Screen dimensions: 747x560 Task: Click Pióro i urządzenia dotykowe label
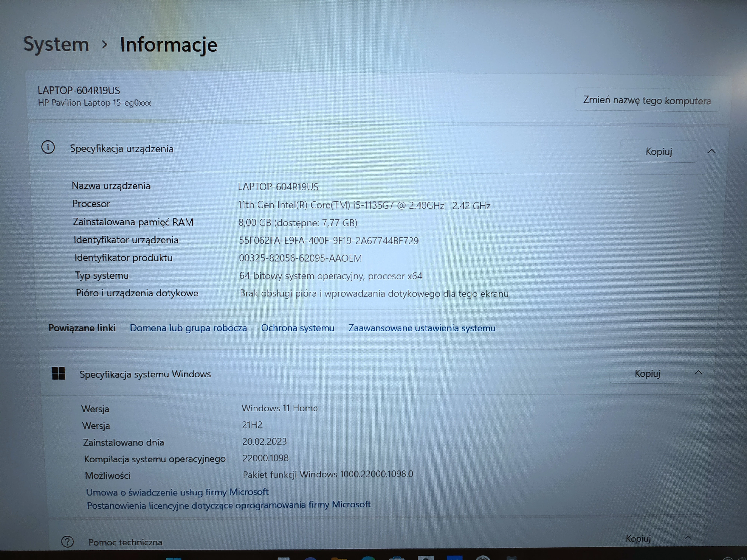pyautogui.click(x=137, y=293)
